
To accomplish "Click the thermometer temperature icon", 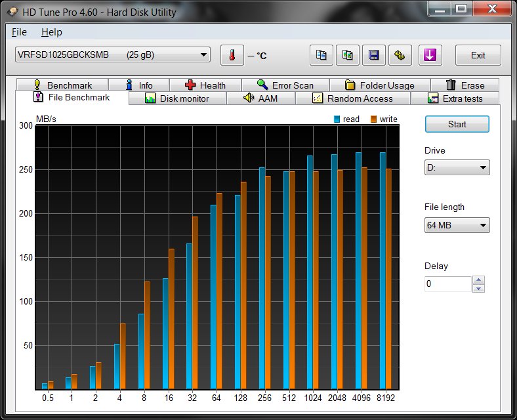I will 232,55.
